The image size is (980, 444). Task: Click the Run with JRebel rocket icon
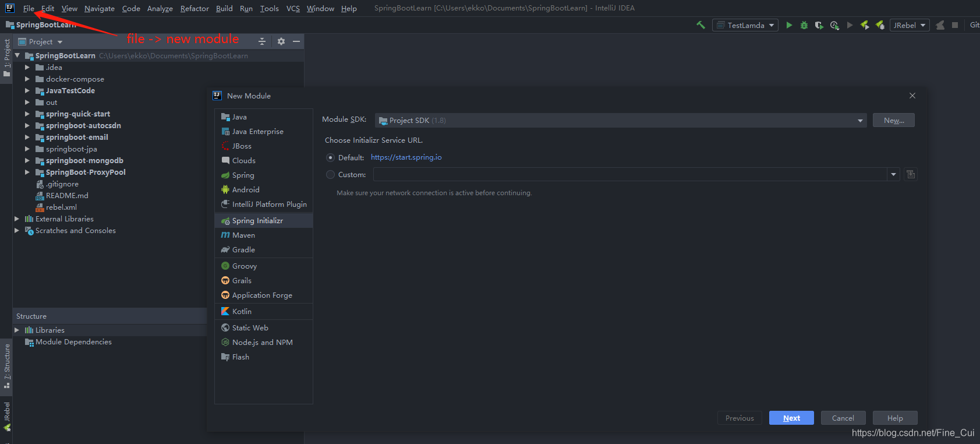(865, 25)
